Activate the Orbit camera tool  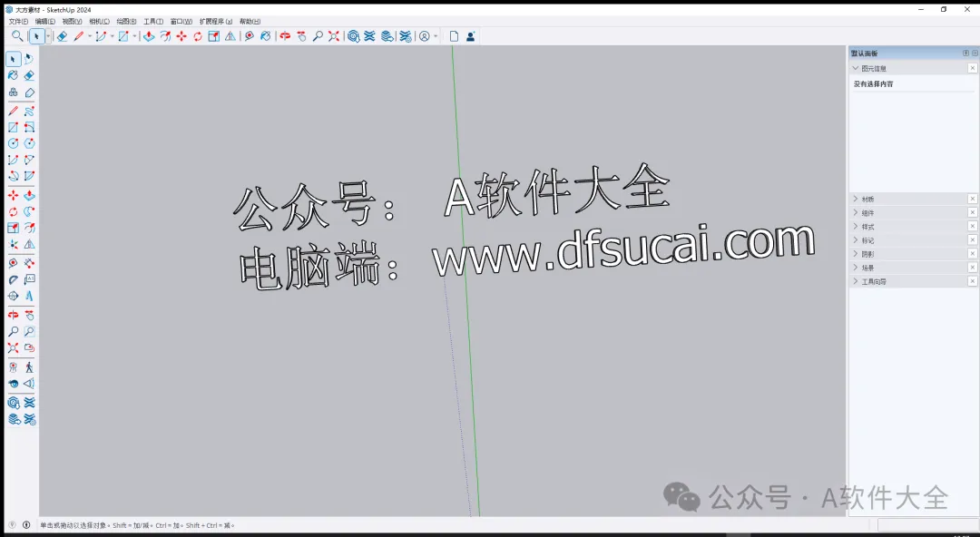(x=13, y=315)
